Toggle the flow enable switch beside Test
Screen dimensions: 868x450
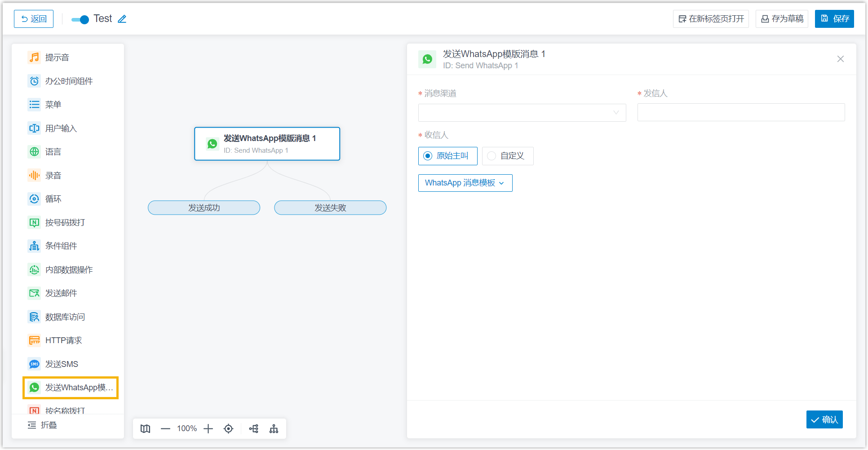pos(80,19)
